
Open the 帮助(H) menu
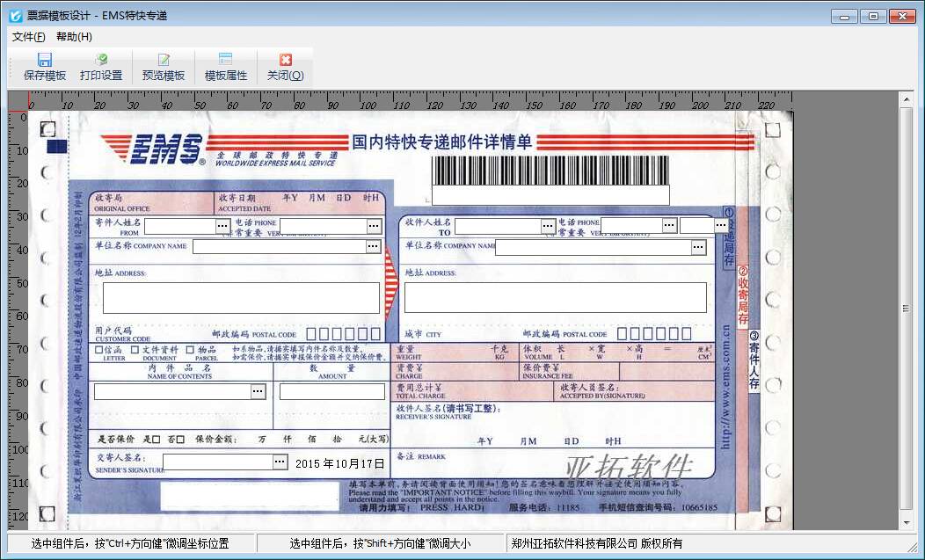point(75,37)
